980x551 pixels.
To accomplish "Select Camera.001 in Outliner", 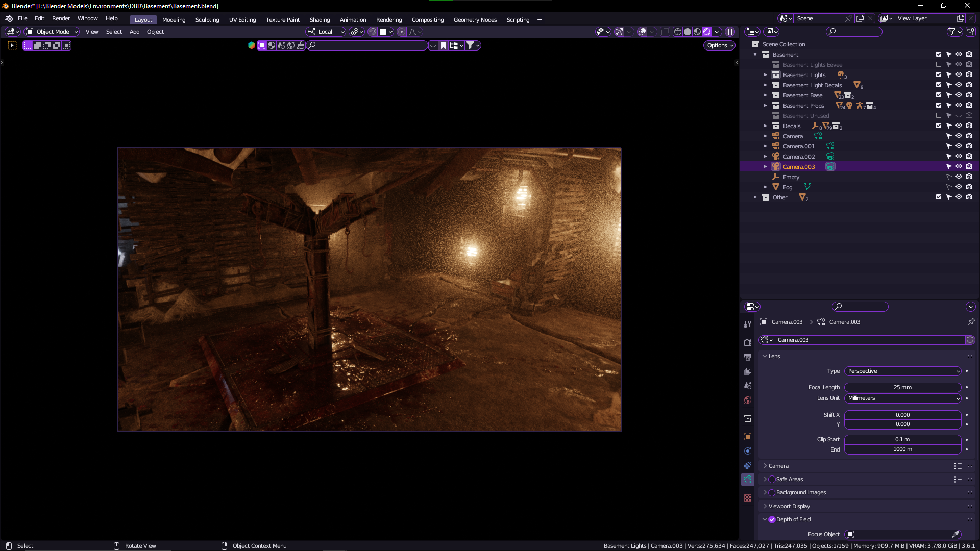I will pos(799,146).
